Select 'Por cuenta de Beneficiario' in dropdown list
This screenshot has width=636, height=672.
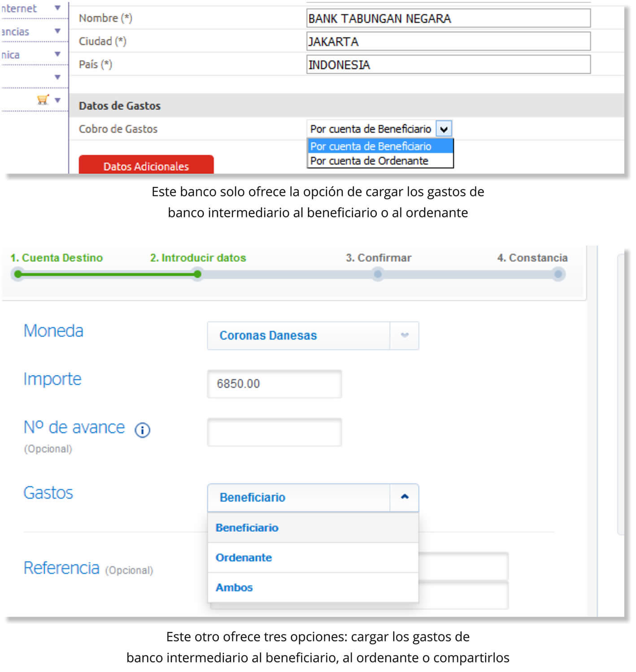[x=380, y=146]
